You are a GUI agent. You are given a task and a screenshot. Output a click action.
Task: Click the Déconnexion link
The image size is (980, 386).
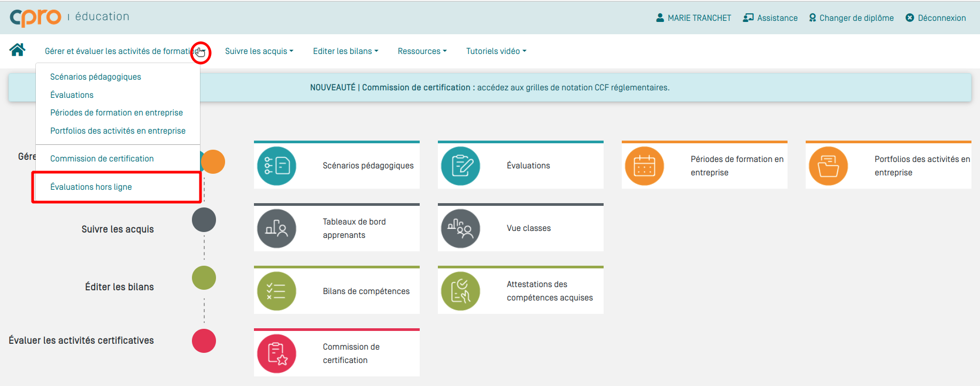pyautogui.click(x=936, y=18)
